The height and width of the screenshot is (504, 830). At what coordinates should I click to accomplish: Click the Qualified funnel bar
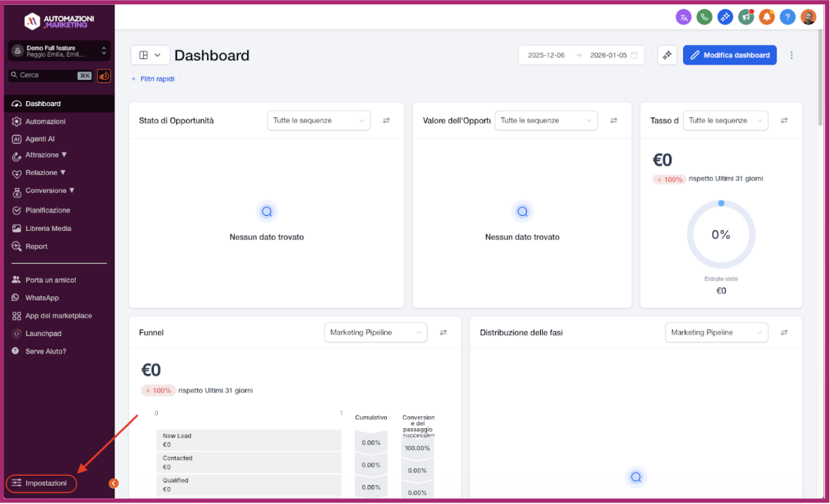(249, 484)
